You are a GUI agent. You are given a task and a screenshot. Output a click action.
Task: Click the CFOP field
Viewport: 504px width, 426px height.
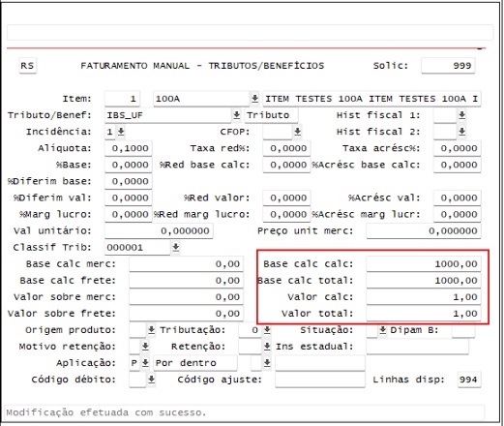278,132
